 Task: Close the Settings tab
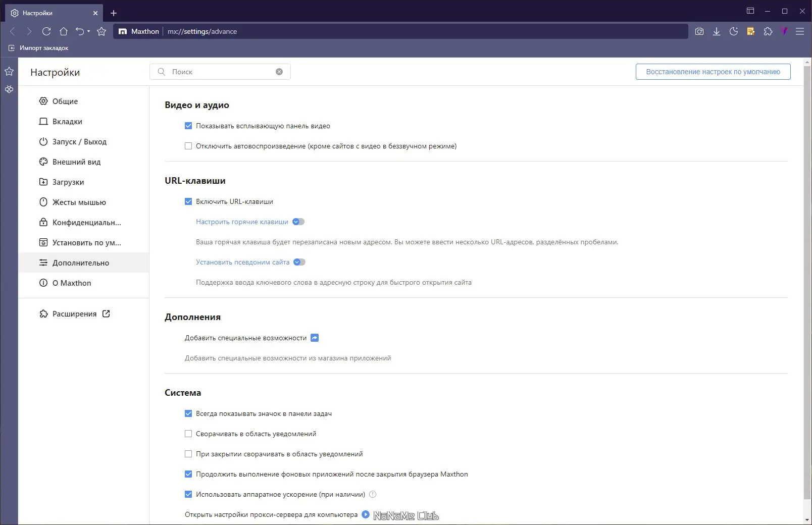click(x=95, y=13)
